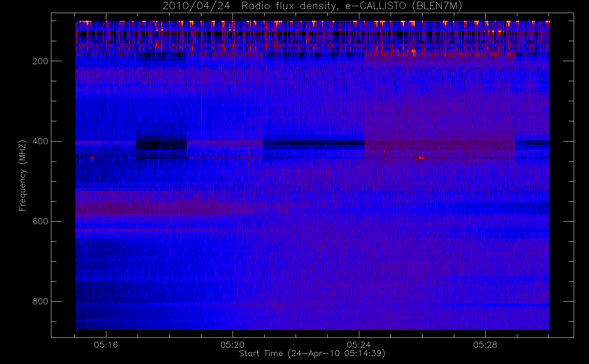Click the 'Start Time (24-Apr-10 05:14:39)' axis label

tap(312, 353)
